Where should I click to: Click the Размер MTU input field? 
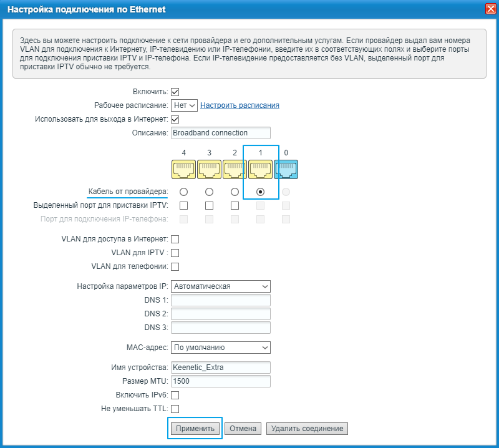[220, 381]
